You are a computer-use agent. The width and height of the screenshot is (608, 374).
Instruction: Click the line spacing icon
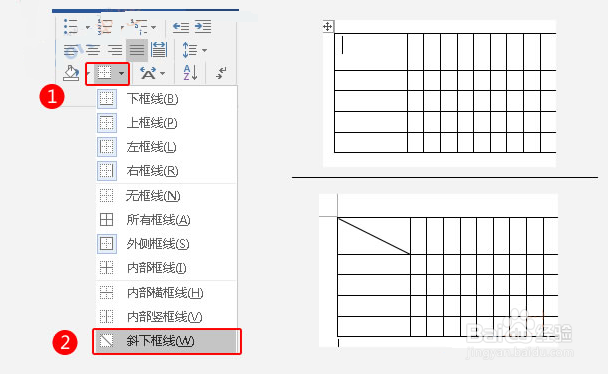[x=190, y=50]
